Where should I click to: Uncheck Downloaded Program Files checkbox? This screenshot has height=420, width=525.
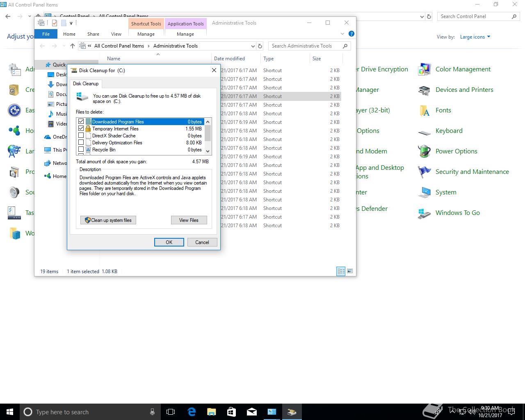pyautogui.click(x=81, y=121)
